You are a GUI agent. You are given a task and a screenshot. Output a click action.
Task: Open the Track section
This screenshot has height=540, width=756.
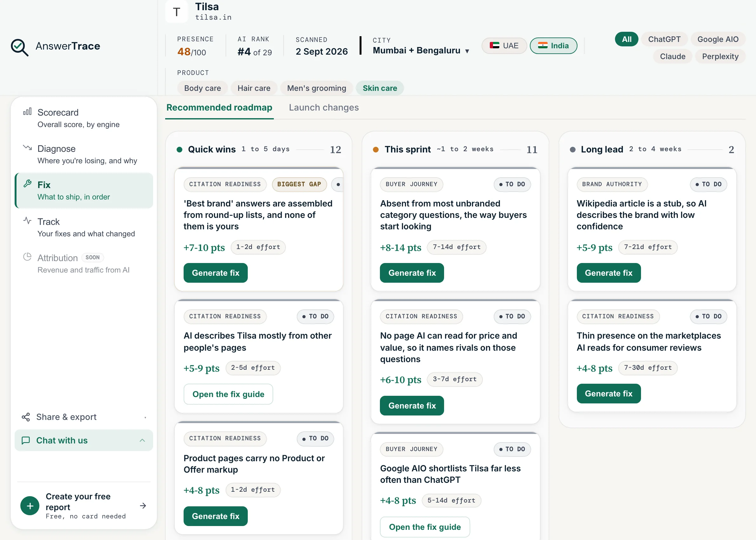pyautogui.click(x=84, y=227)
